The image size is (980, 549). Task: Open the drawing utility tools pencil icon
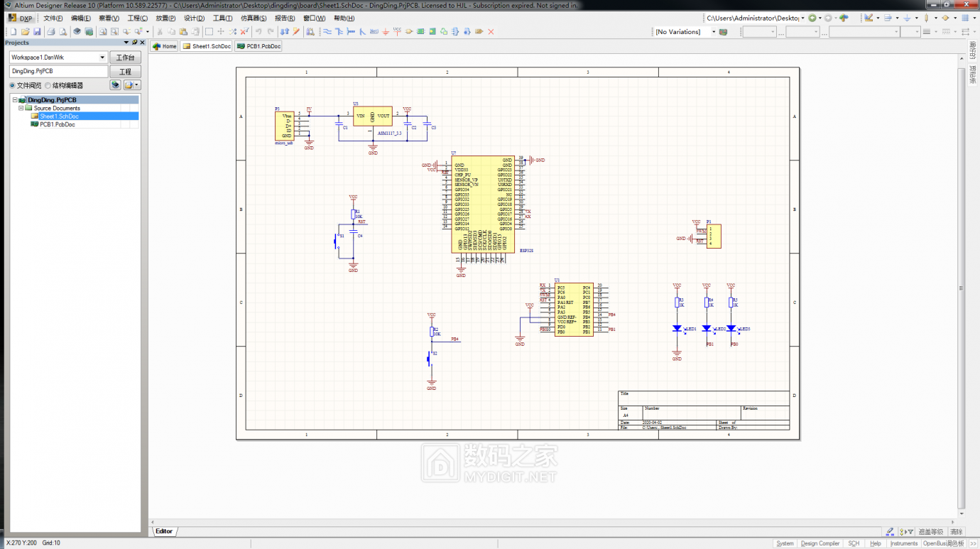click(x=869, y=18)
